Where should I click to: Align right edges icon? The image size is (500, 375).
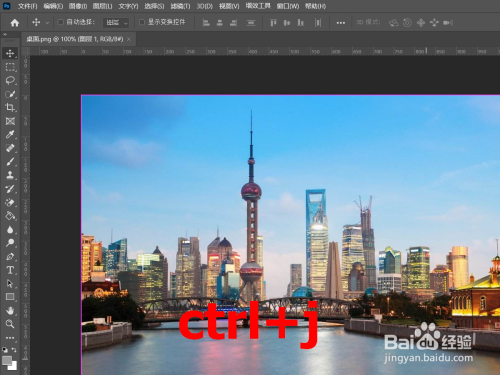[233, 23]
